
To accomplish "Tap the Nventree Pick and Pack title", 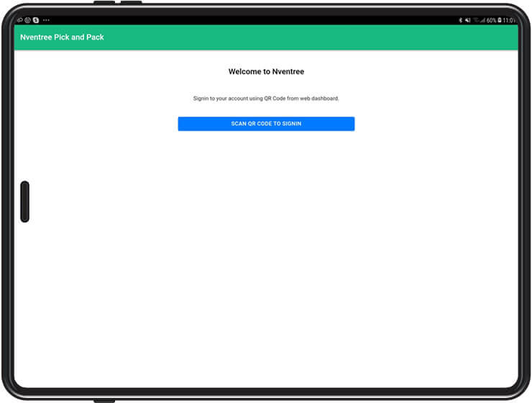I will tap(62, 37).
